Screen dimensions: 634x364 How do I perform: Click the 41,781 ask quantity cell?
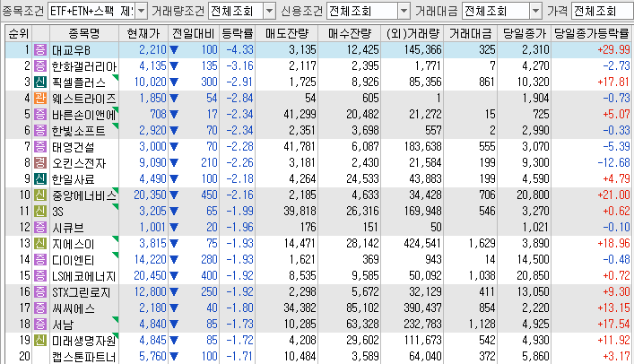pos(300,146)
